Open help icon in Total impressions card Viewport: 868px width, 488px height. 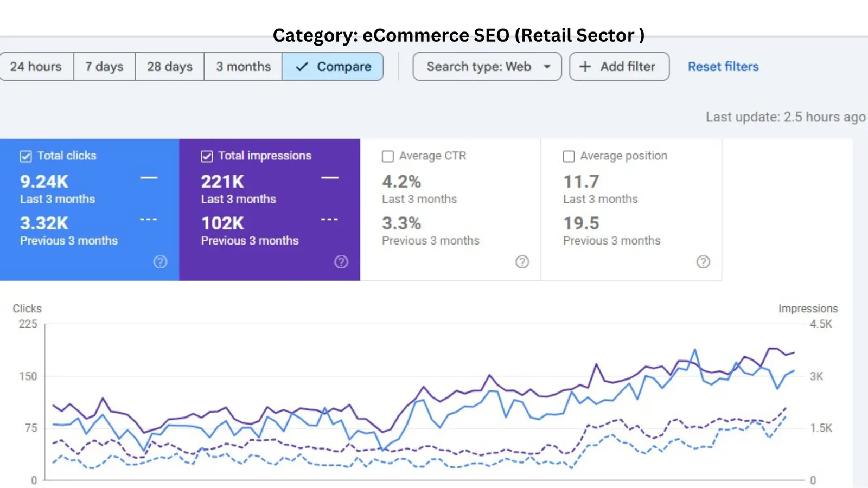341,262
